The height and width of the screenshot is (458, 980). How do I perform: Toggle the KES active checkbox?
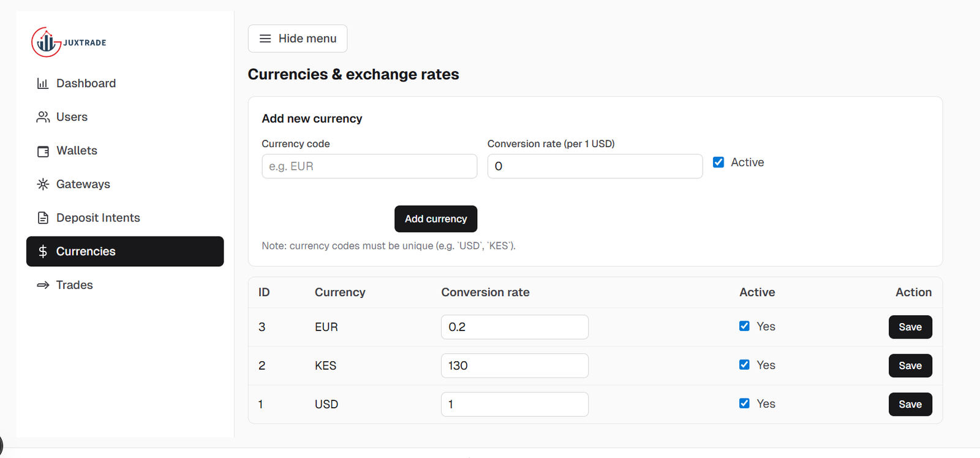744,365
